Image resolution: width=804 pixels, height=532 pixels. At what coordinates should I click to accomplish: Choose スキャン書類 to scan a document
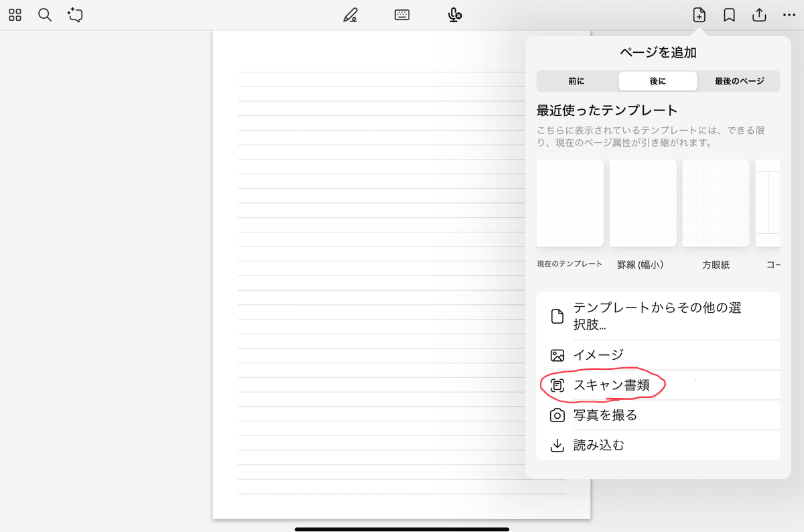pyautogui.click(x=659, y=385)
